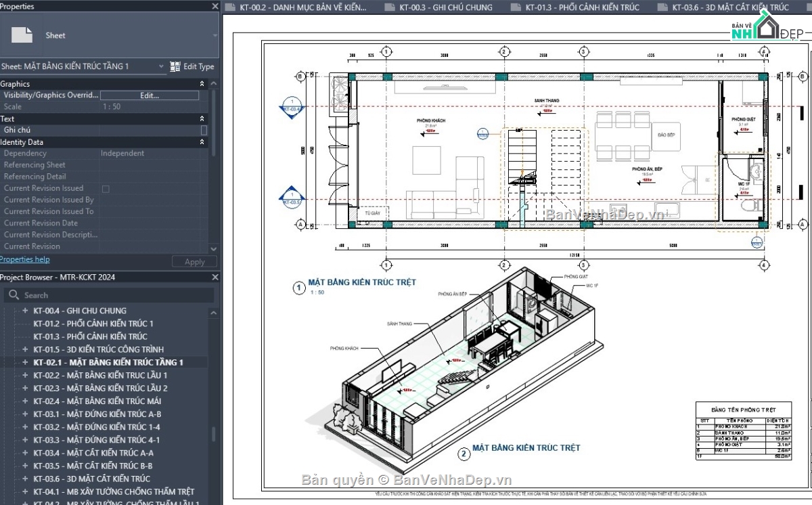
Task: Click the up arrow on the Properties scrollbar
Action: (x=215, y=84)
